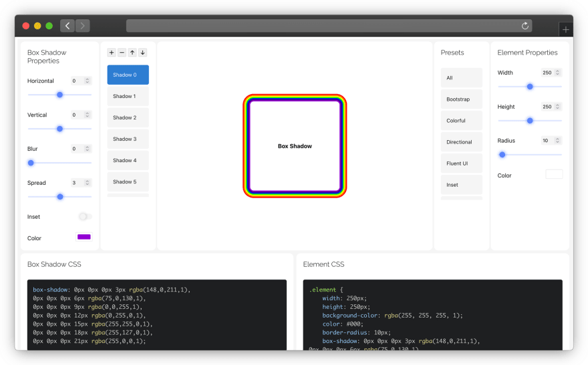Open a new browser tab with plus
This screenshot has height=365, width=588.
tap(566, 29)
